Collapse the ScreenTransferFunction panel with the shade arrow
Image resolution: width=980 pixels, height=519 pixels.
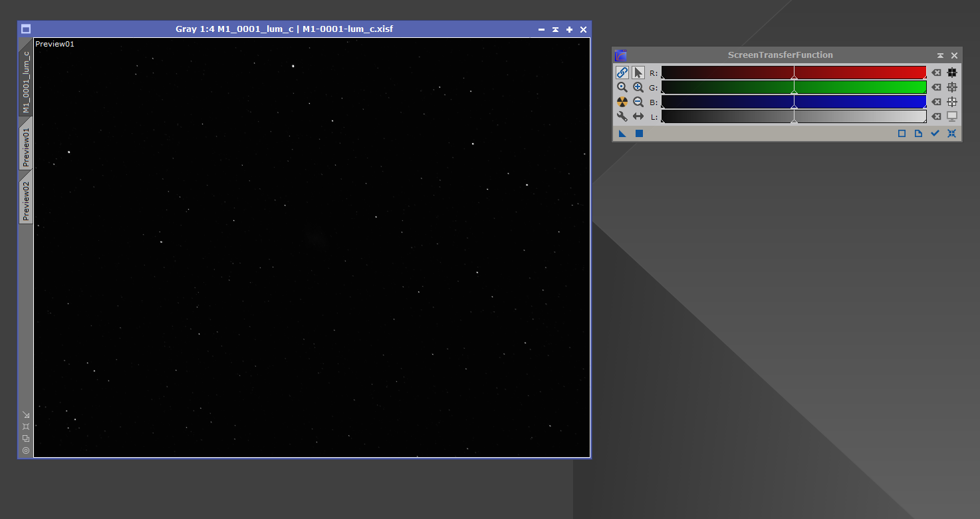940,55
